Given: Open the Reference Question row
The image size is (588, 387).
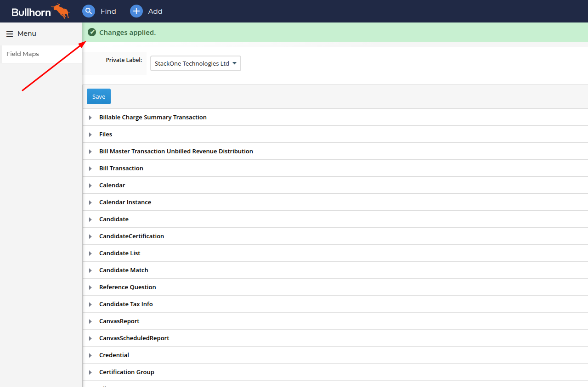Looking at the screenshot, I should 335,287.
